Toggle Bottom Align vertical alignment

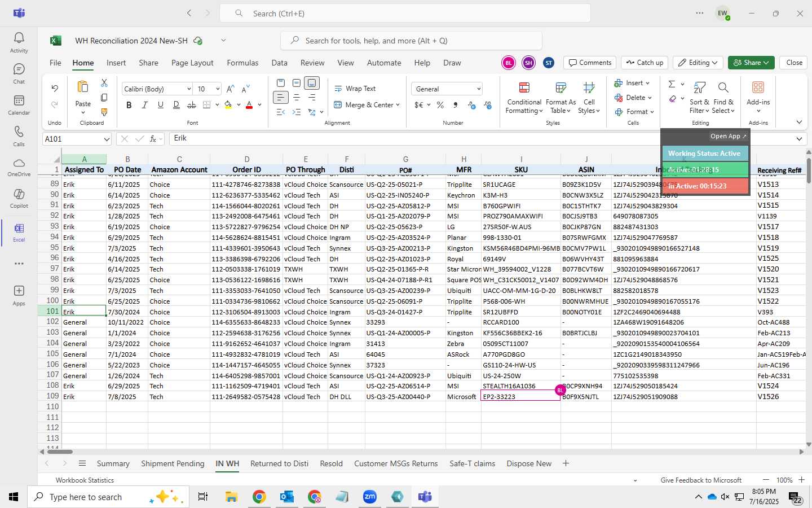tap(312, 83)
